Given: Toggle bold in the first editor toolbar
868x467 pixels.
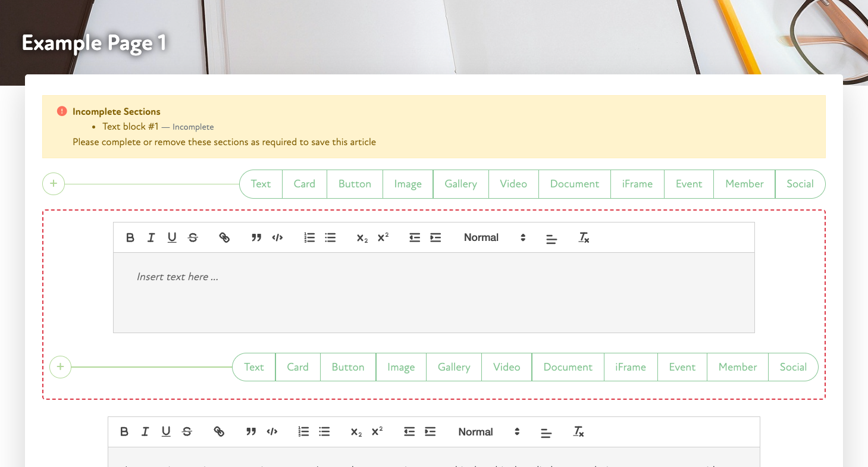Looking at the screenshot, I should pos(130,238).
